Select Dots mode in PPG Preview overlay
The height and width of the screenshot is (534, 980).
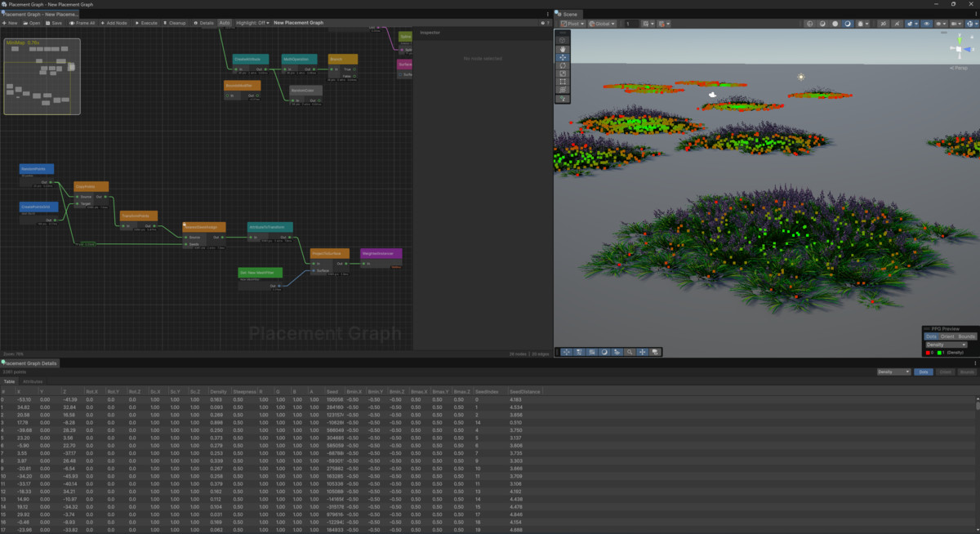point(931,336)
